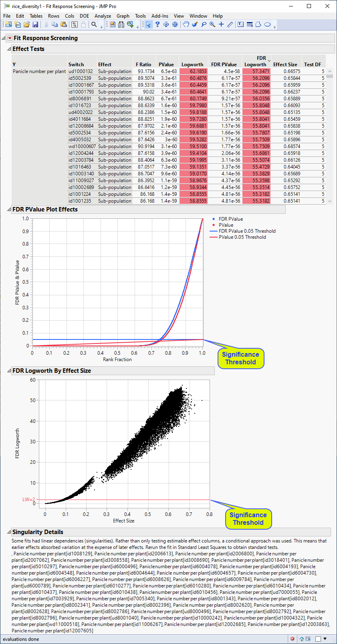
Task: Open the toolbar overflow arrow after the oval tool
Action: pyautogui.click(x=274, y=26)
